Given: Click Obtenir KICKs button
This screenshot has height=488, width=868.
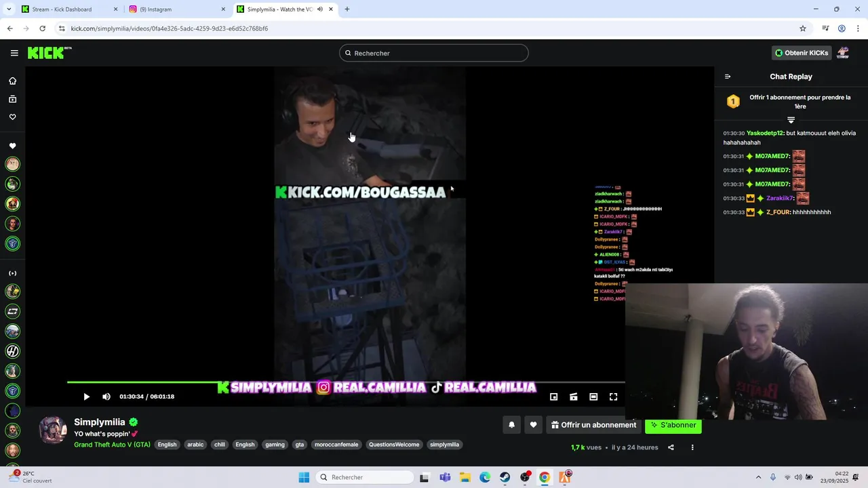Looking at the screenshot, I should click(x=802, y=53).
